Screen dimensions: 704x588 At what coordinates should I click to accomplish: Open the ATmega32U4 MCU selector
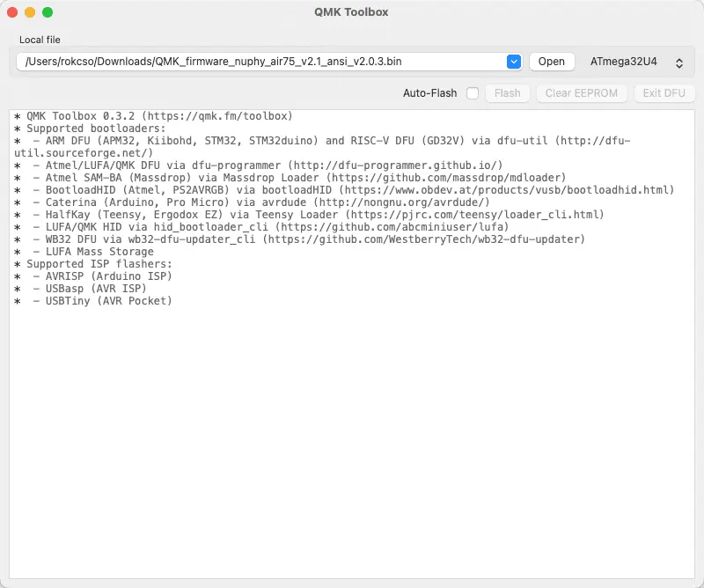coord(636,62)
